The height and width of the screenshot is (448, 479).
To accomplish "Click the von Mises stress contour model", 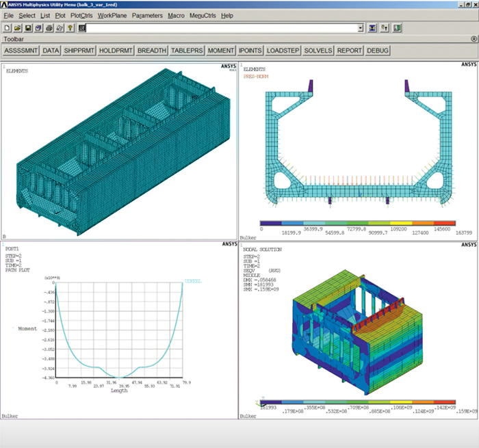I will (357, 331).
